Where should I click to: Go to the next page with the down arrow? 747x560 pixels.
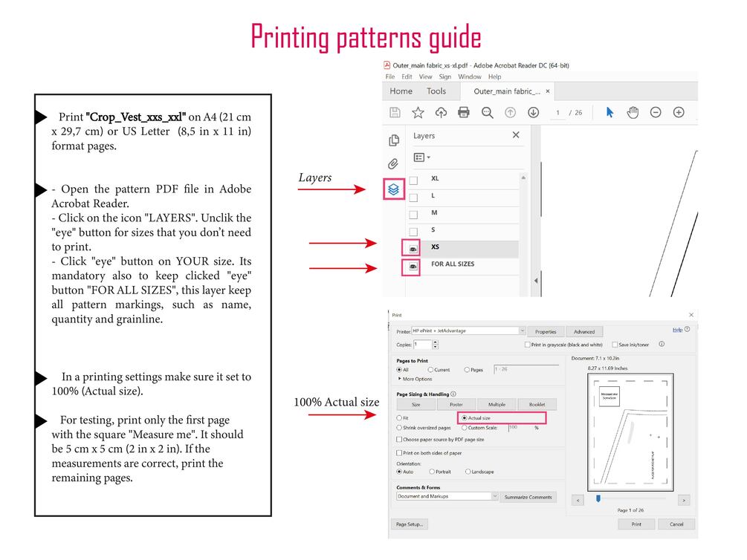click(534, 112)
